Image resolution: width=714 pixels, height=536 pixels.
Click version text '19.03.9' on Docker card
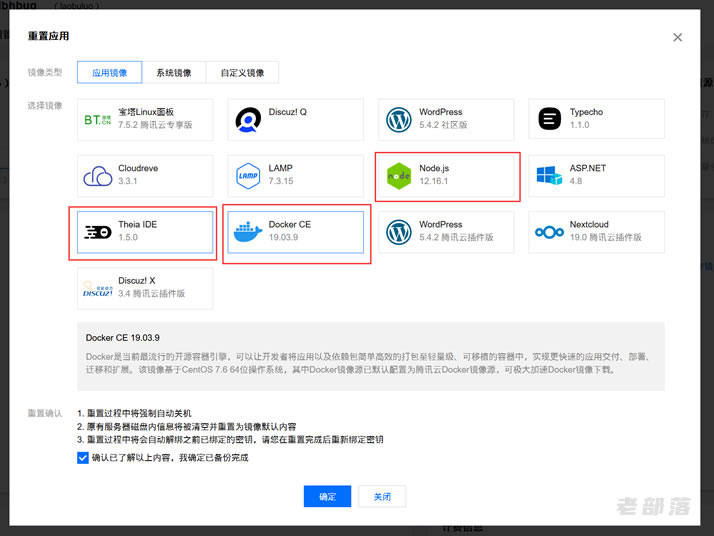[x=283, y=237]
